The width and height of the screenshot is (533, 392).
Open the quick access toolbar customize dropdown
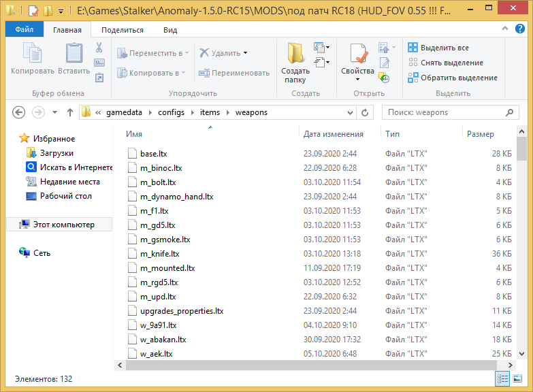tap(61, 12)
